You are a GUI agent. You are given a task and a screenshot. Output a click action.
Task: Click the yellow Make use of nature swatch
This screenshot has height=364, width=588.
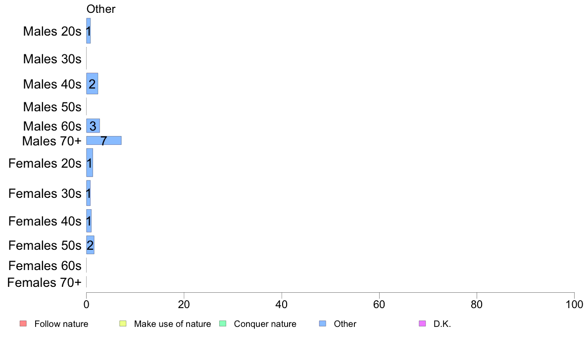click(x=123, y=323)
